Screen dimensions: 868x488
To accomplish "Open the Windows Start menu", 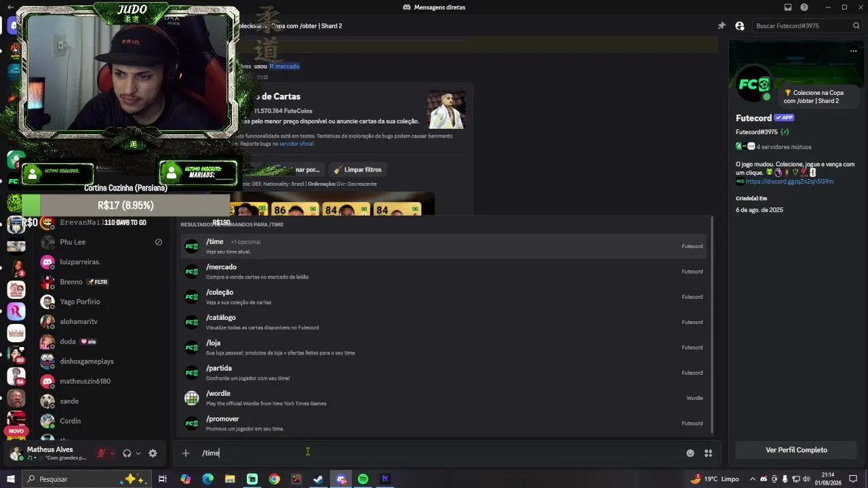I will [x=10, y=479].
